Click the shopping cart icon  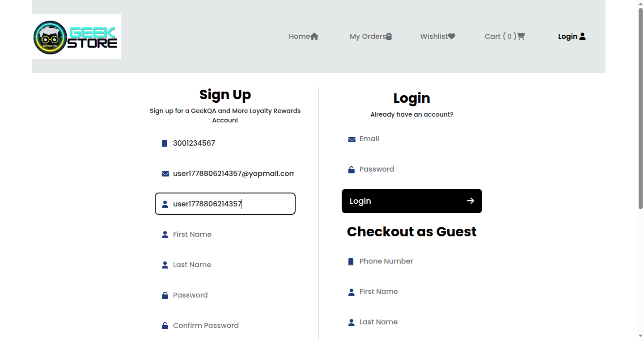(521, 37)
